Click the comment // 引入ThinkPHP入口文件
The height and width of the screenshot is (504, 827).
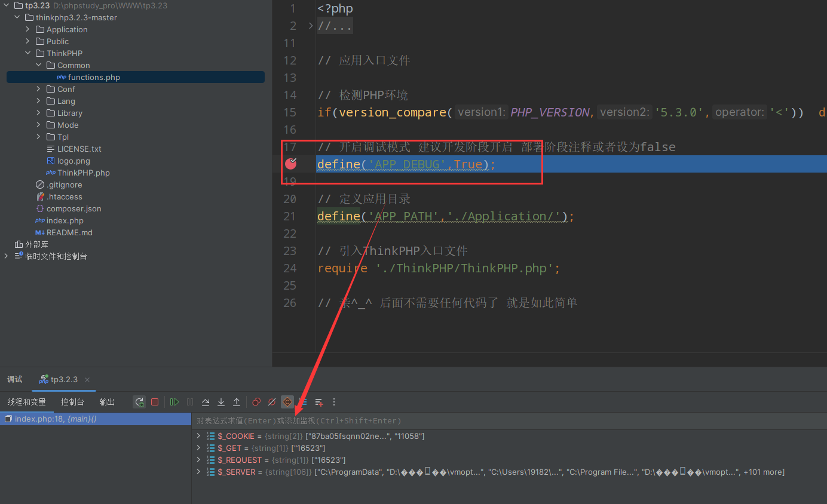pos(393,251)
